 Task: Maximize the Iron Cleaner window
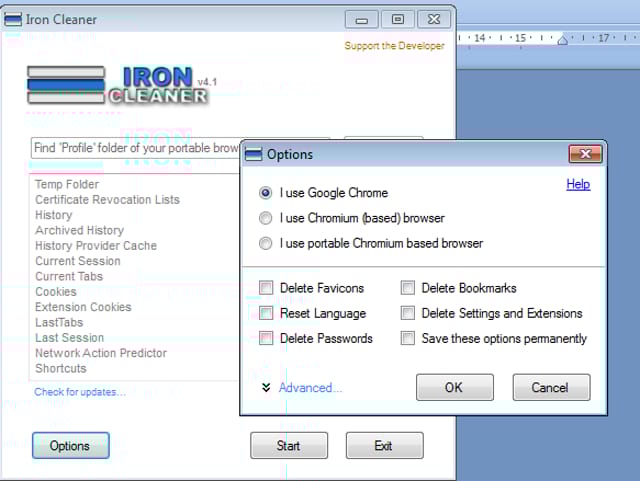[398, 20]
